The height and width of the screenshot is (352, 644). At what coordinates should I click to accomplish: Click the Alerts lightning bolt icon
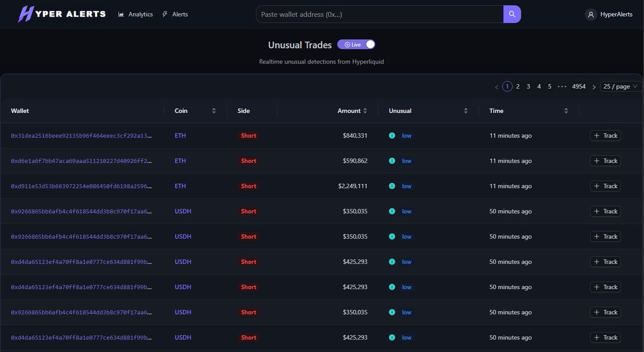165,15
